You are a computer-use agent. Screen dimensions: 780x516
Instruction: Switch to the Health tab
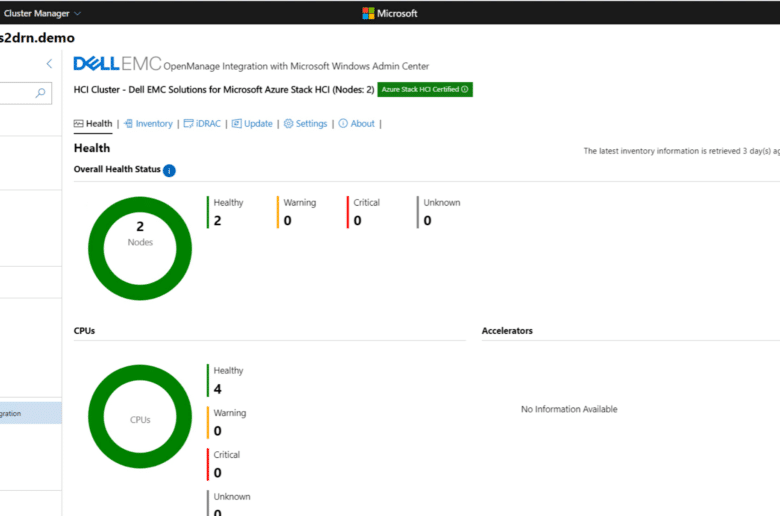click(93, 124)
